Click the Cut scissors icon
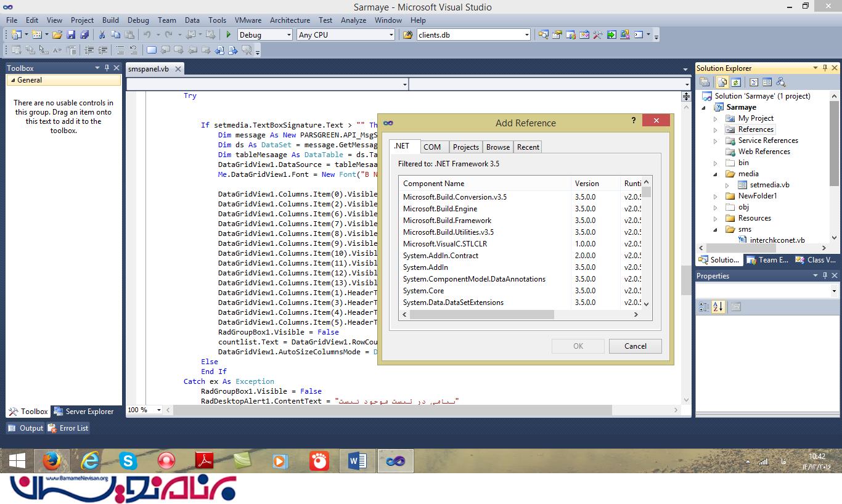842x504 pixels. tap(102, 35)
